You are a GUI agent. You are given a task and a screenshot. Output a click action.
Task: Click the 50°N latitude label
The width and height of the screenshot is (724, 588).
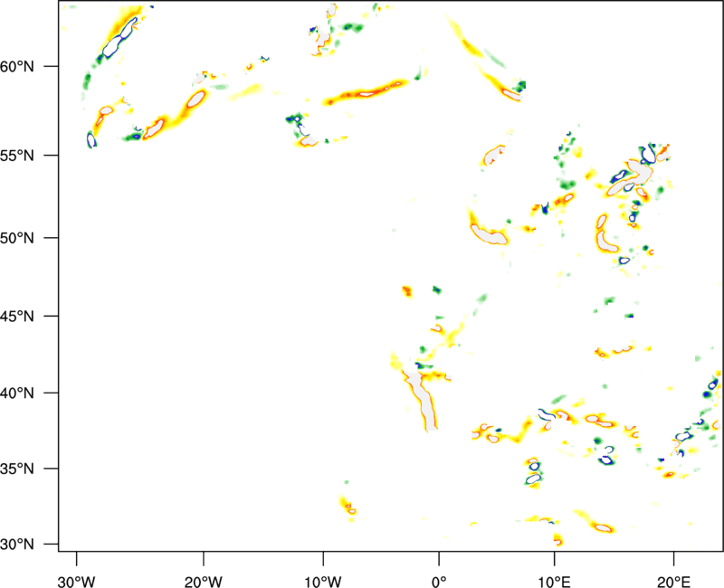tap(17, 239)
